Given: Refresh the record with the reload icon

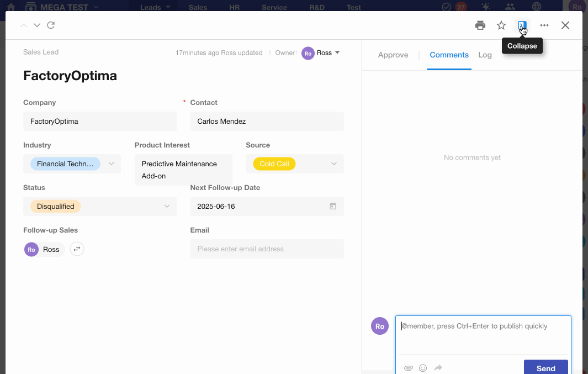Looking at the screenshot, I should pyautogui.click(x=51, y=25).
